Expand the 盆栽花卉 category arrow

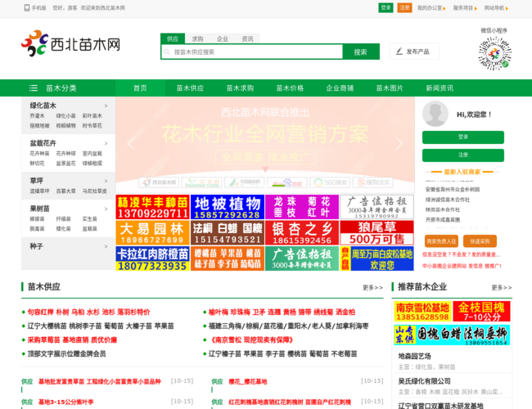(x=106, y=143)
